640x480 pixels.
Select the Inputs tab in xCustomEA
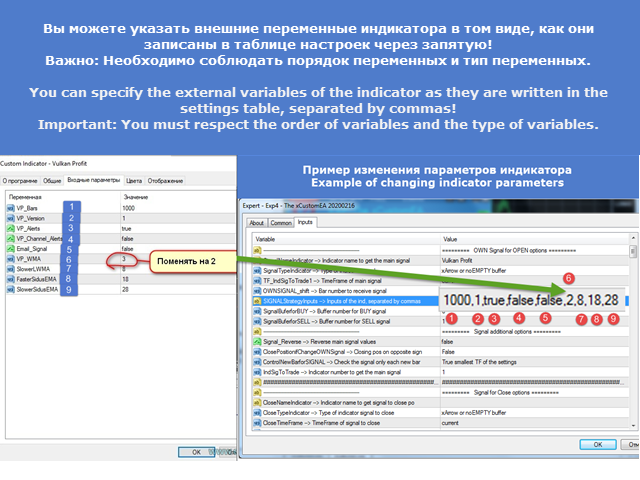(305, 222)
